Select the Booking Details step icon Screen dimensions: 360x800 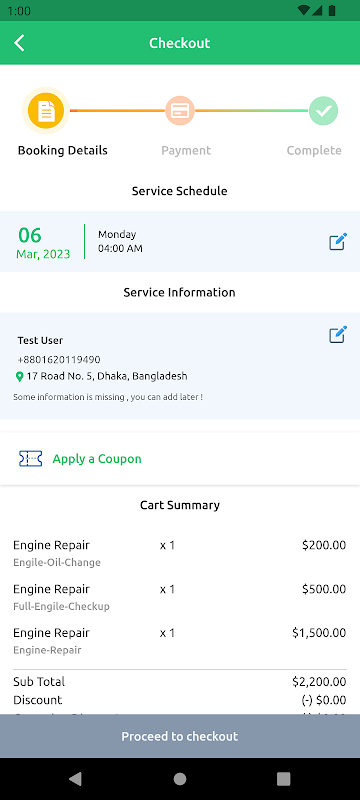46,111
